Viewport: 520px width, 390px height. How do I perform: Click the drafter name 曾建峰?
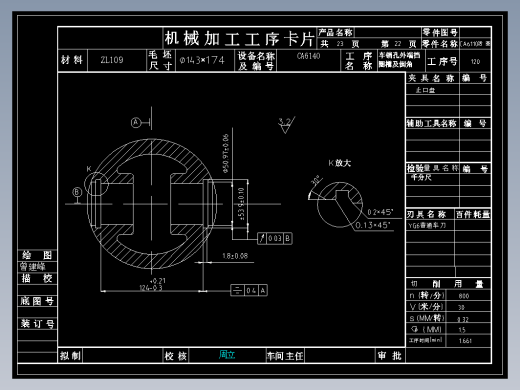click(x=32, y=267)
